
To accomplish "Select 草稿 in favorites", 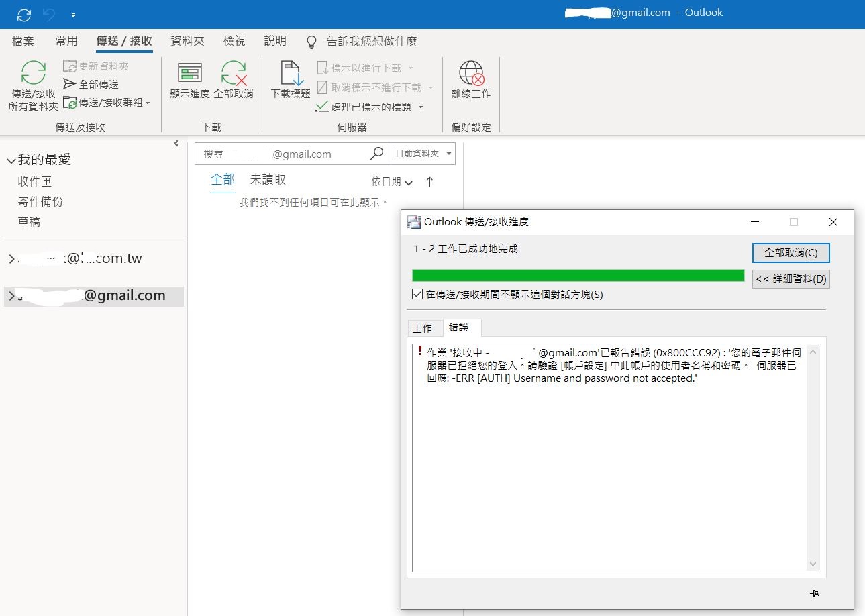I will click(x=29, y=221).
